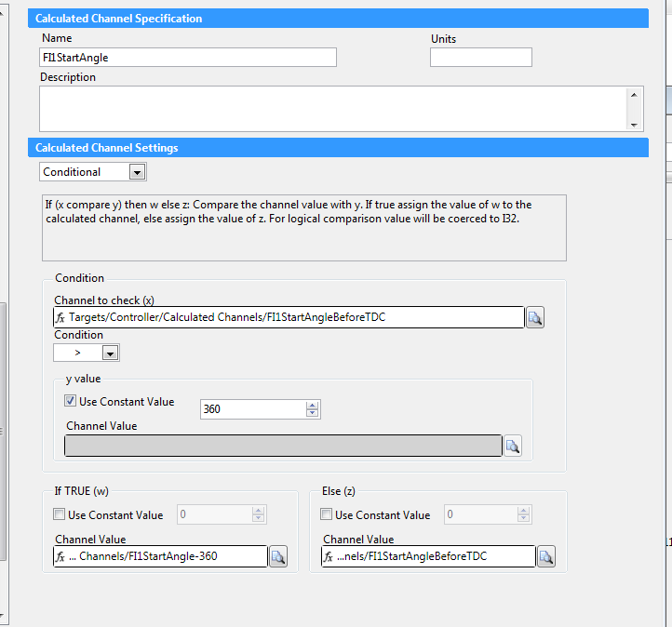Click inside the Description text box
Screen dimensions: 672x627
pyautogui.click(x=333, y=109)
